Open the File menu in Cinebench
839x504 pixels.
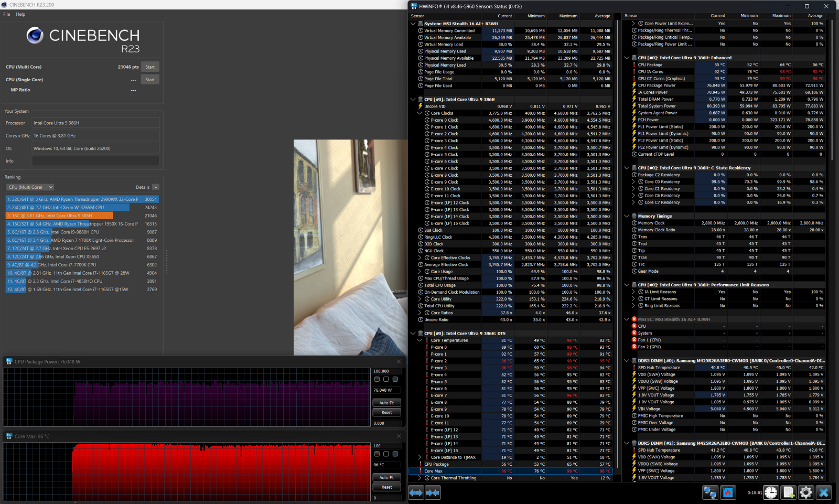(7, 14)
